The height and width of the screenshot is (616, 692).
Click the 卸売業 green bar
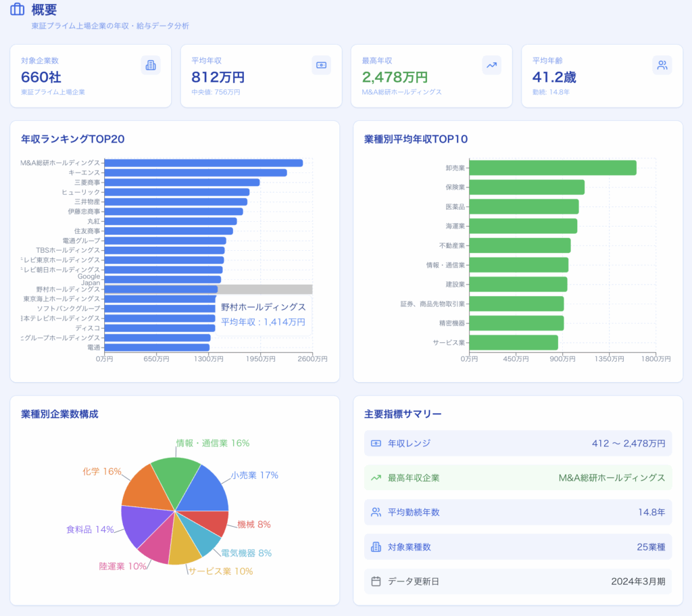point(552,168)
